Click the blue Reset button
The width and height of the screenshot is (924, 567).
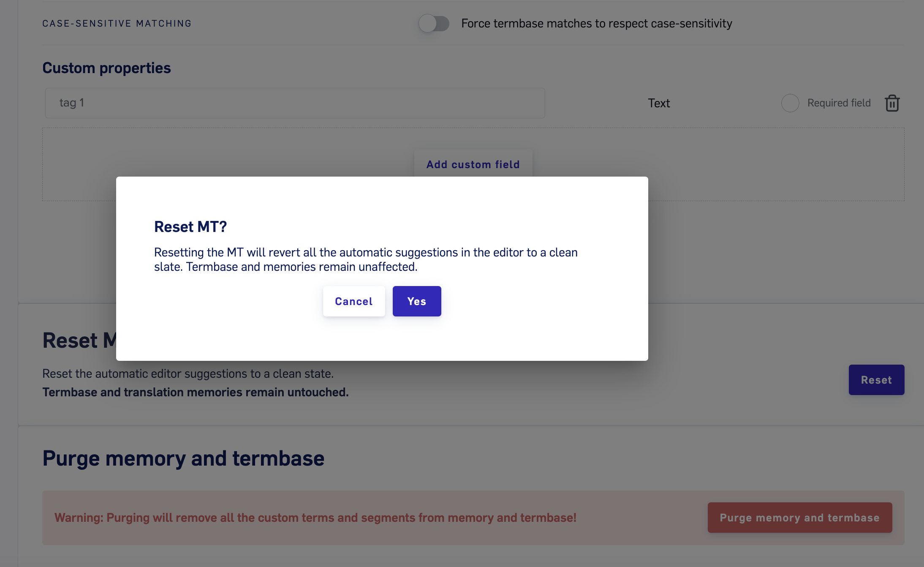876,380
